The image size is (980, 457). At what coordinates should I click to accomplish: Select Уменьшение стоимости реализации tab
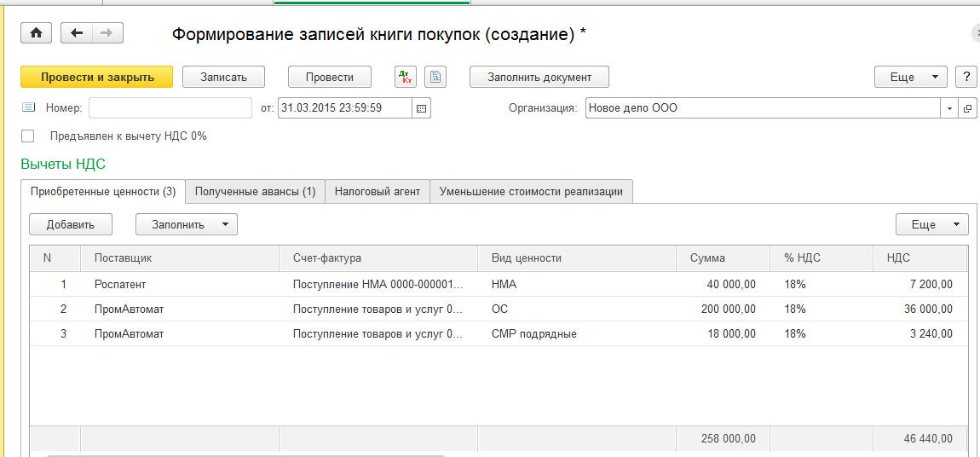coord(531,192)
